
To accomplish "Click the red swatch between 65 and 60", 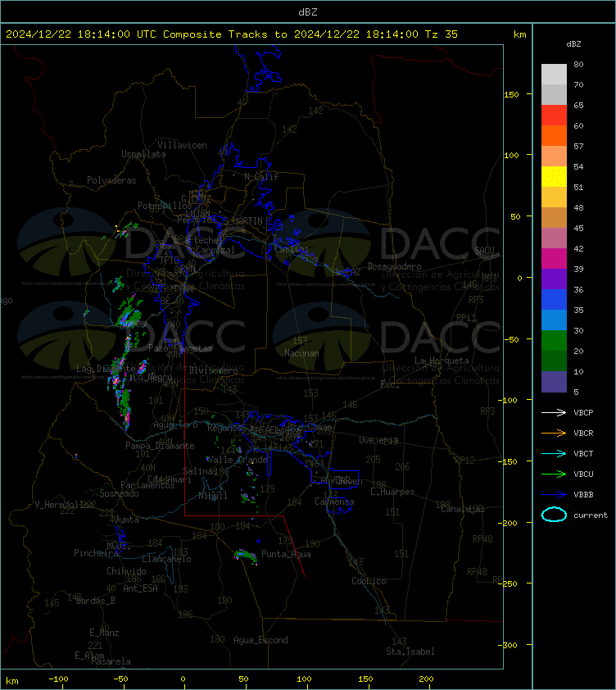I will click(554, 116).
